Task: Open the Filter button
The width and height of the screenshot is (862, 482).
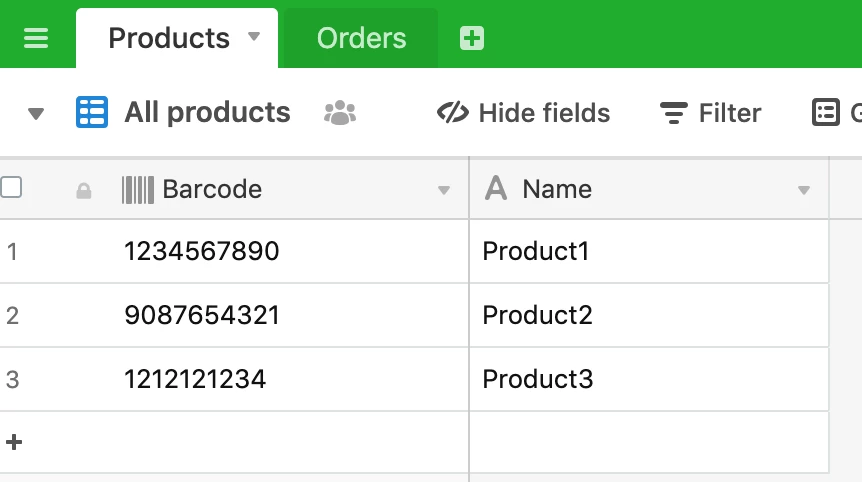Action: [710, 113]
